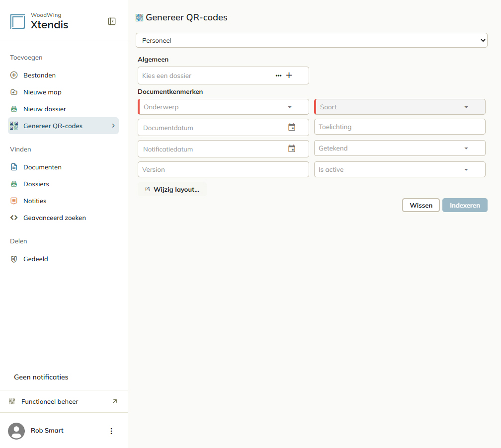Click the Wissen button
This screenshot has height=448, width=501.
[421, 205]
